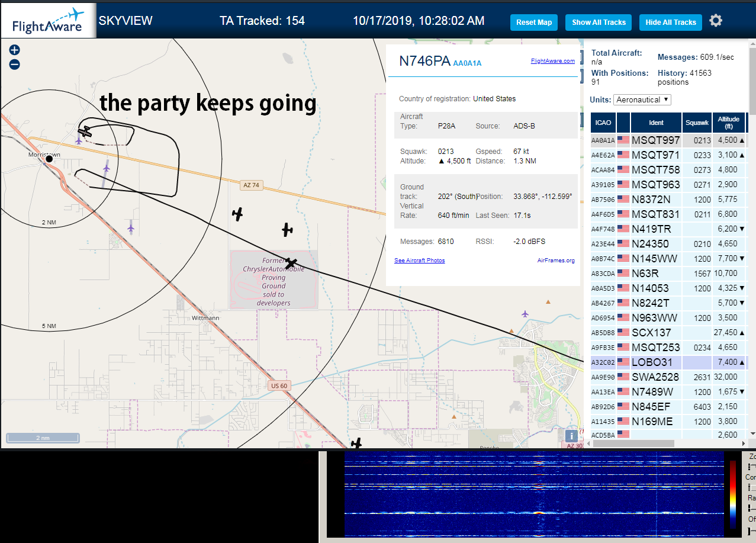The width and height of the screenshot is (756, 543).
Task: Click the TA Tracked: 154 counter
Action: point(262,21)
